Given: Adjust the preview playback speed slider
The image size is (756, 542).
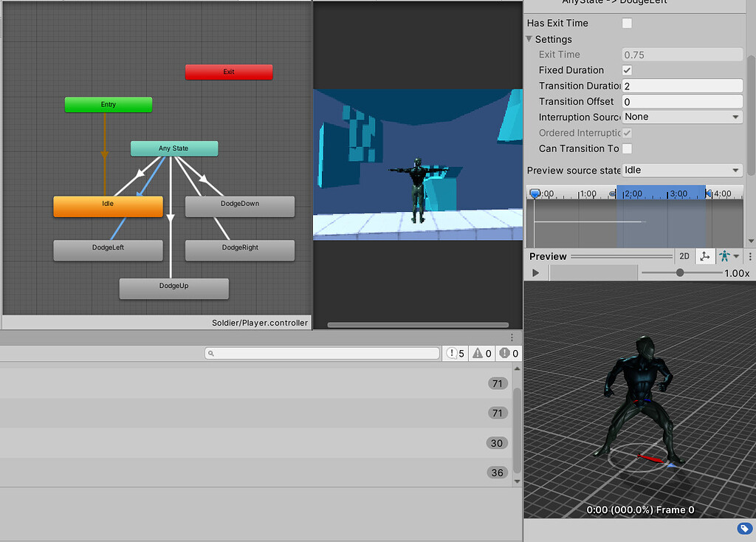Looking at the screenshot, I should (x=680, y=272).
